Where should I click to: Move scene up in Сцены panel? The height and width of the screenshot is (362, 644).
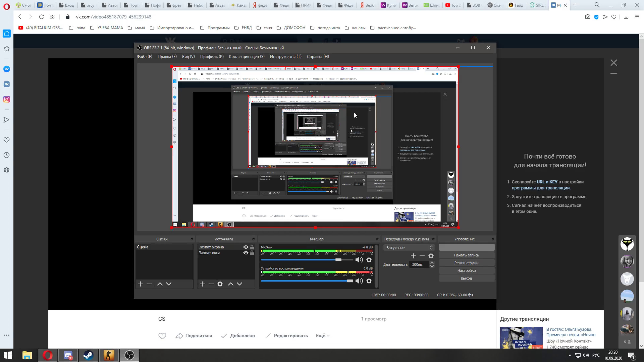click(x=160, y=284)
